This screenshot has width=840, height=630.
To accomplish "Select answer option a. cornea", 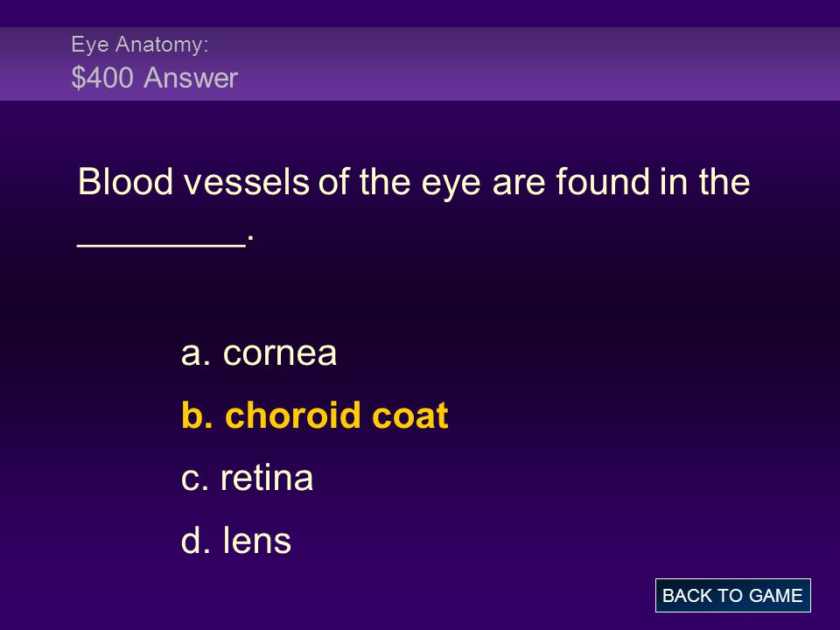I will [x=259, y=353].
